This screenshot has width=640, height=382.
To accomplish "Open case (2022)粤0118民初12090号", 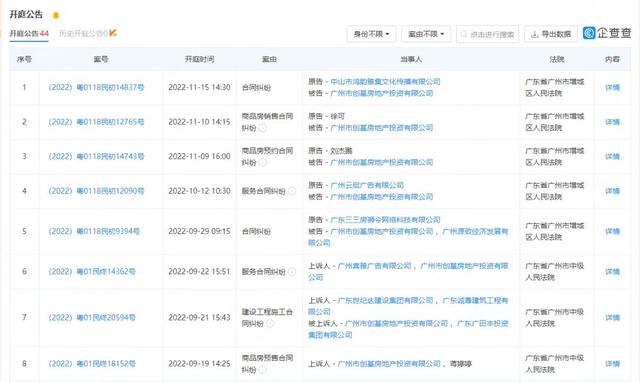I will [96, 191].
